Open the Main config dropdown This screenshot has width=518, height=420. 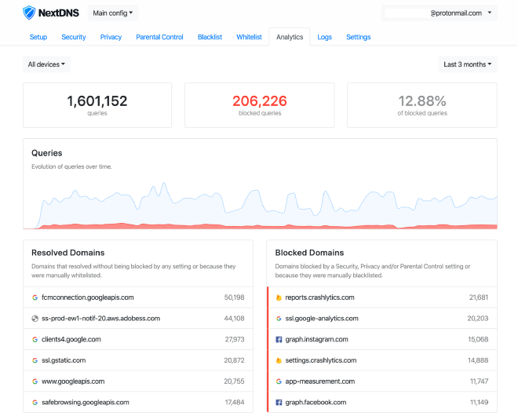click(113, 13)
